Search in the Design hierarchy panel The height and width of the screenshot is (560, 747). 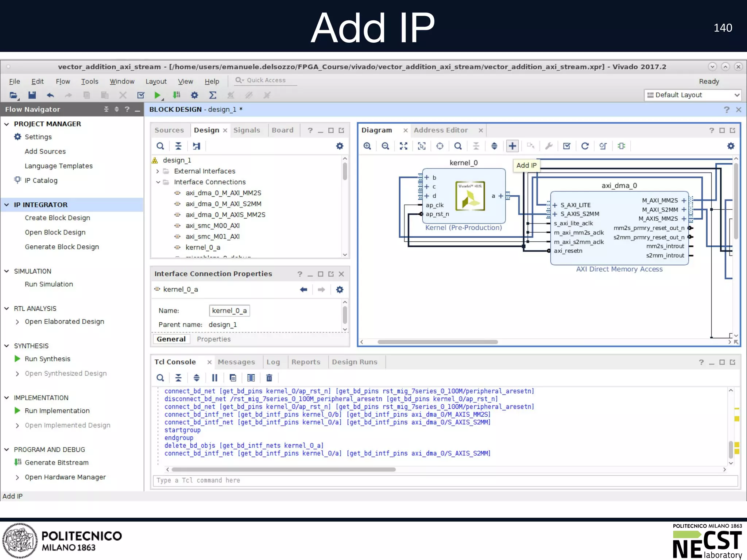160,146
